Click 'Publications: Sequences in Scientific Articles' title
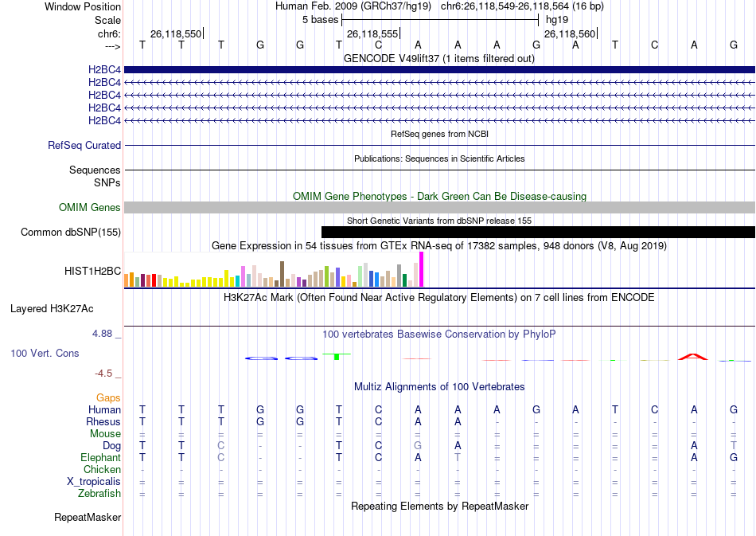The height and width of the screenshot is (536, 756). point(439,158)
